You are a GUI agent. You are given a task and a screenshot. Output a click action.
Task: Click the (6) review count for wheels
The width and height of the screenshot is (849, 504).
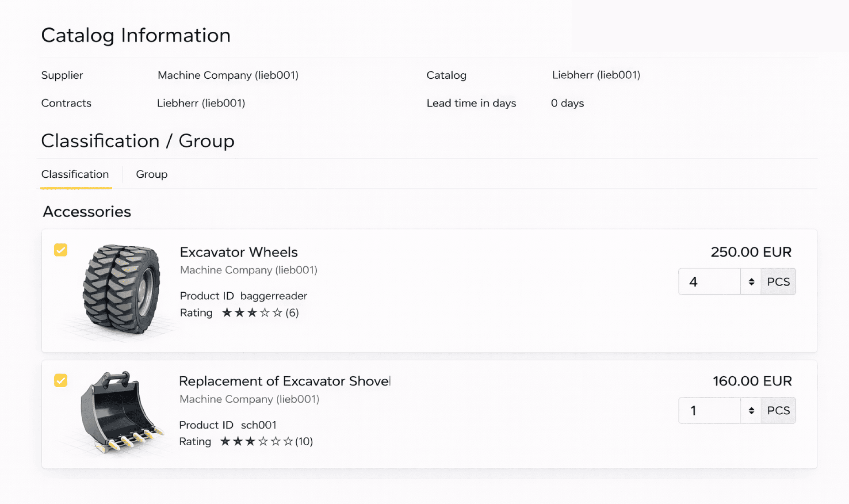292,313
